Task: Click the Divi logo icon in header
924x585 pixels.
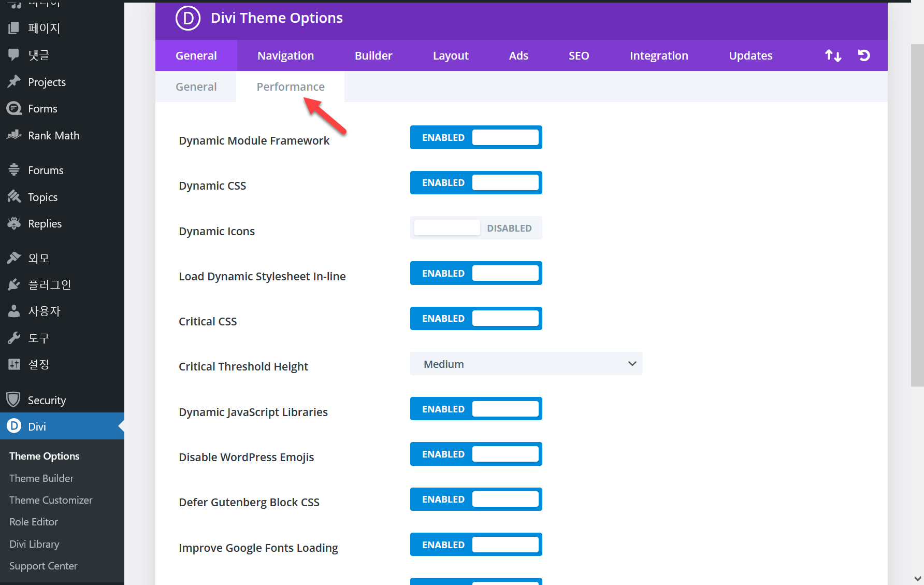Action: 188,18
